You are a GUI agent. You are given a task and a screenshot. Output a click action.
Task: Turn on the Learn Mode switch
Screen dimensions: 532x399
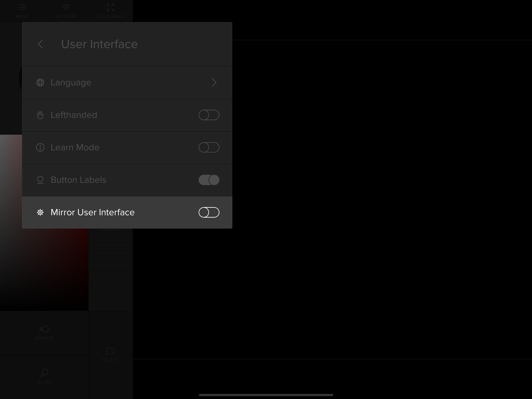click(209, 147)
